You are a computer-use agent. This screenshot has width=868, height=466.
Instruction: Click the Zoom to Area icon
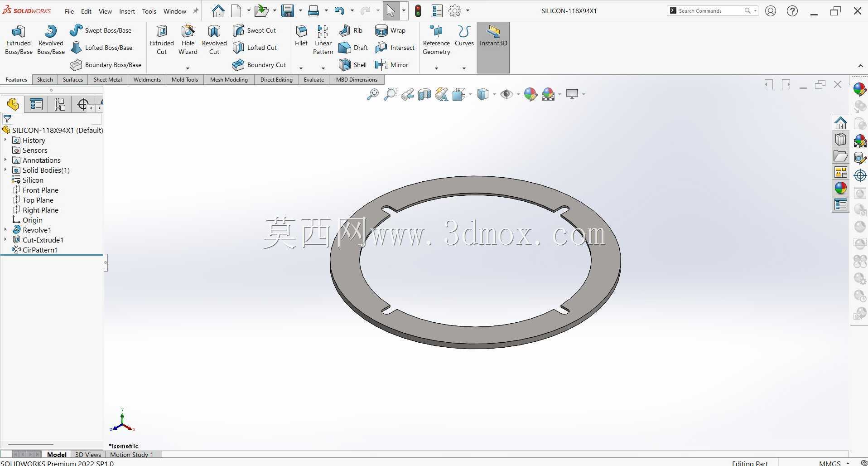(390, 94)
